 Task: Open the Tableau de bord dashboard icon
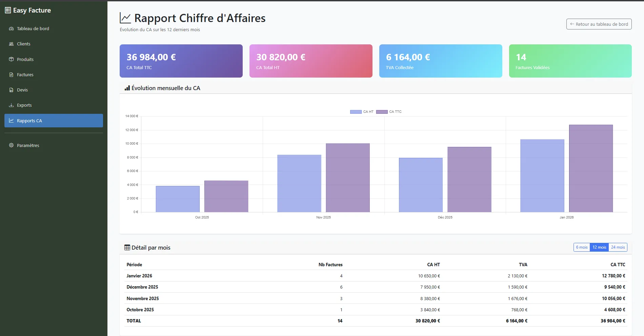coord(11,28)
